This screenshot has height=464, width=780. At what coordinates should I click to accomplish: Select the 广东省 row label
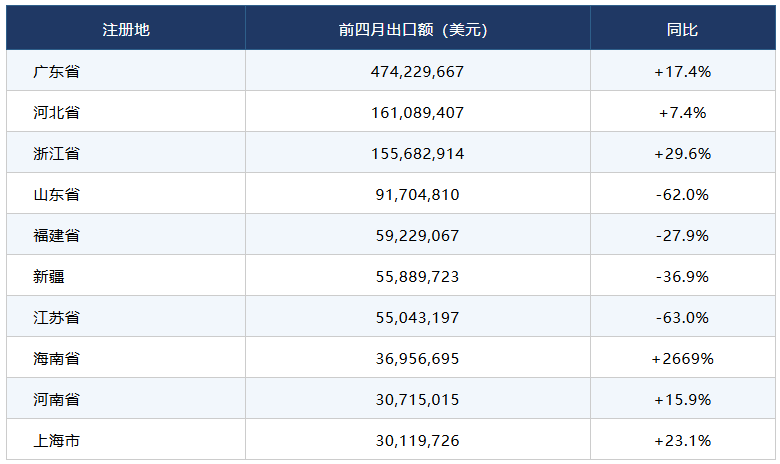(57, 72)
